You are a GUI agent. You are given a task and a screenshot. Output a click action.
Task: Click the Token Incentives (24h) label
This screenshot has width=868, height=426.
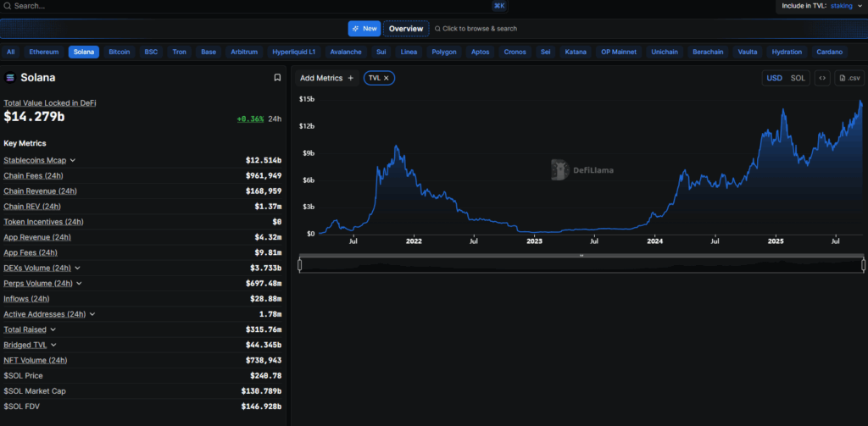point(44,222)
